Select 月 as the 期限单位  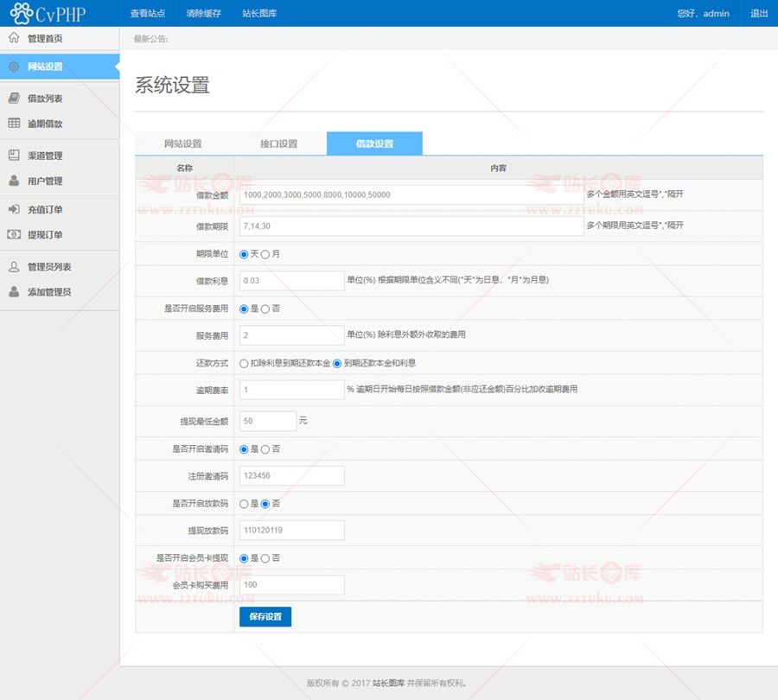(265, 254)
